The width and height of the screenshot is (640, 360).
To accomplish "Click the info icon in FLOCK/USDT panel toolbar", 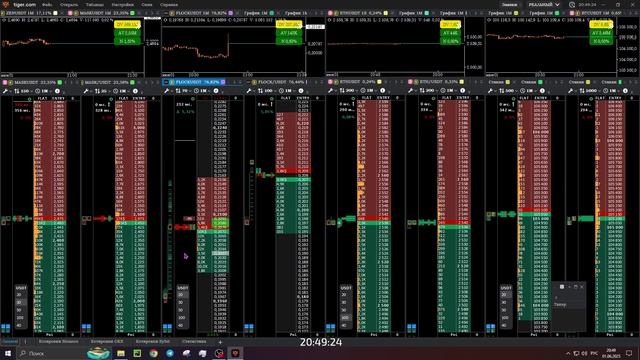I will [301, 91].
